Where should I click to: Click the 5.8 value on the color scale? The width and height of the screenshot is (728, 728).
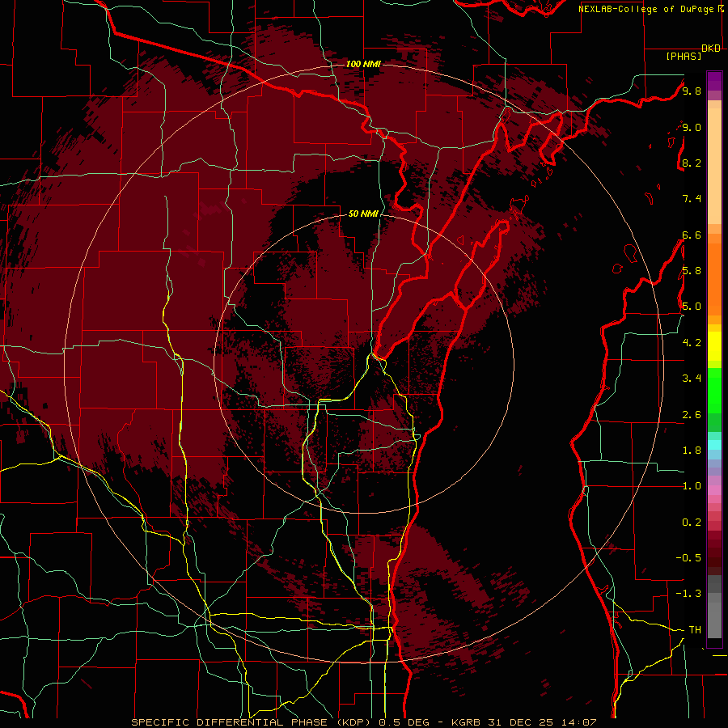(x=692, y=271)
